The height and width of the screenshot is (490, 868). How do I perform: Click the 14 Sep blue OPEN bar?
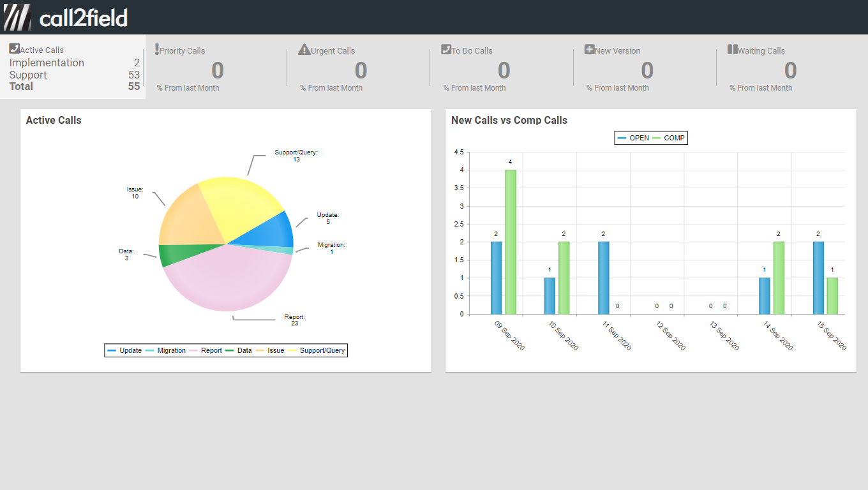[764, 296]
